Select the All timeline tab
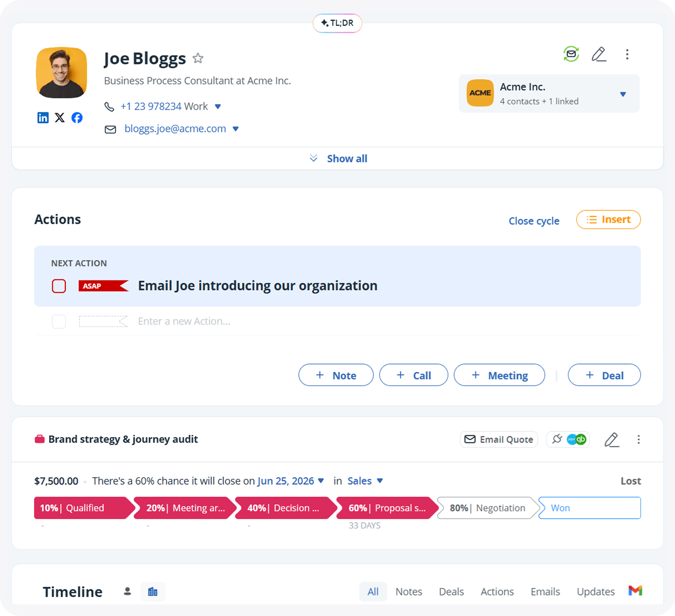 373,592
